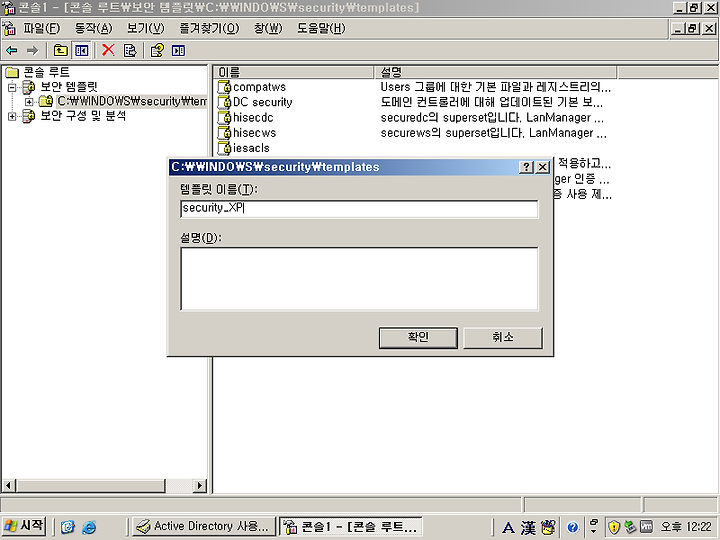Screen dimensions: 720x540
Task: Select the 보안 구성 및 분석 tree node
Action: [83, 116]
